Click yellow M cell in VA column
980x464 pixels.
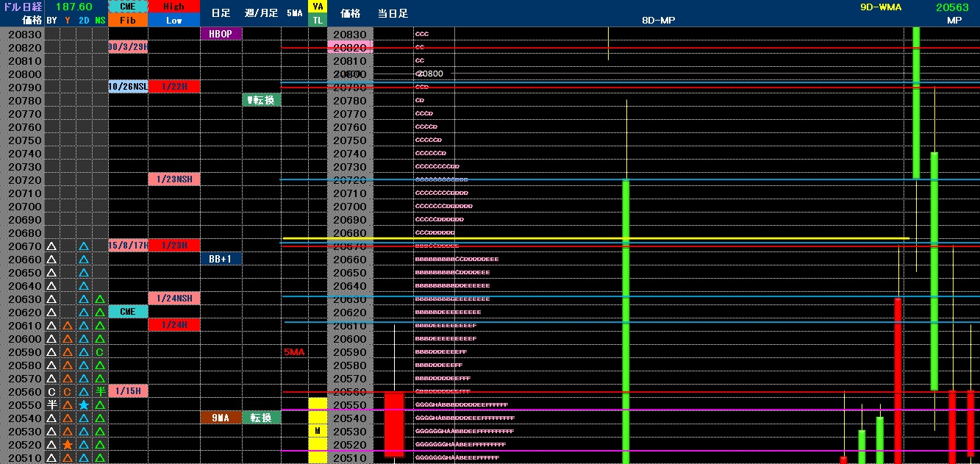pos(318,431)
